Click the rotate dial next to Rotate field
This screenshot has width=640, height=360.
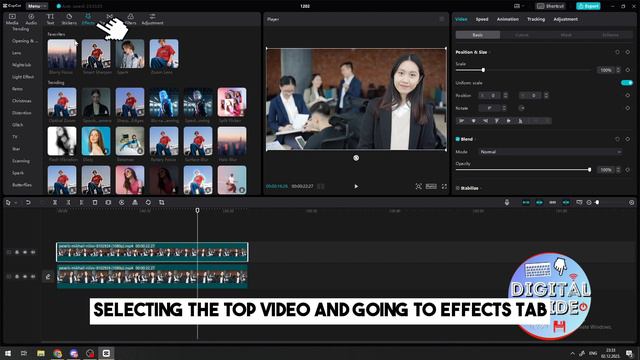(x=522, y=108)
